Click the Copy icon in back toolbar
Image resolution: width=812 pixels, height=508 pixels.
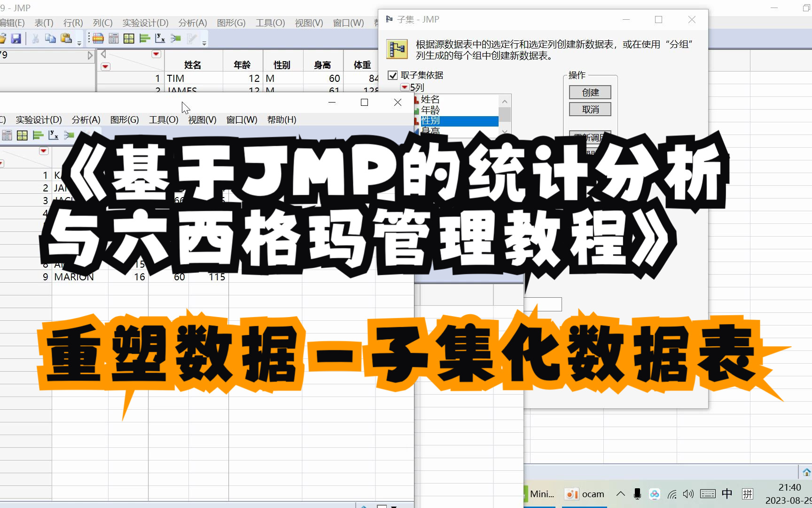[x=50, y=39]
